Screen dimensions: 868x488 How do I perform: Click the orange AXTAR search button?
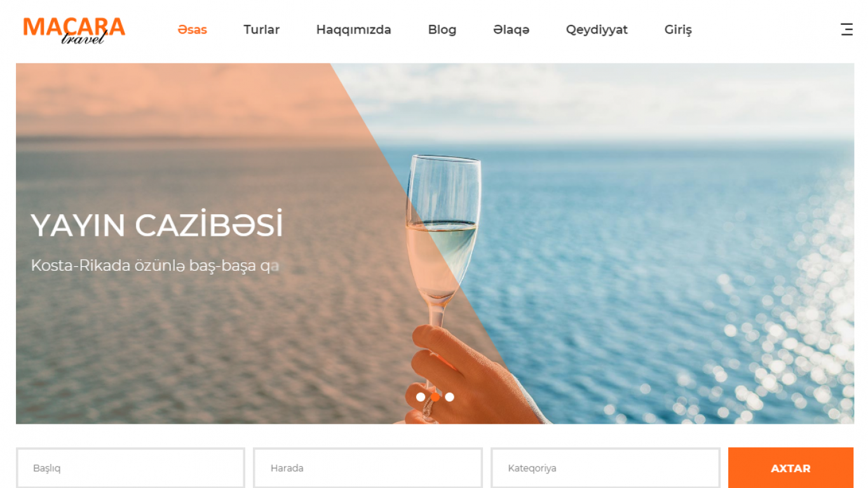click(790, 468)
